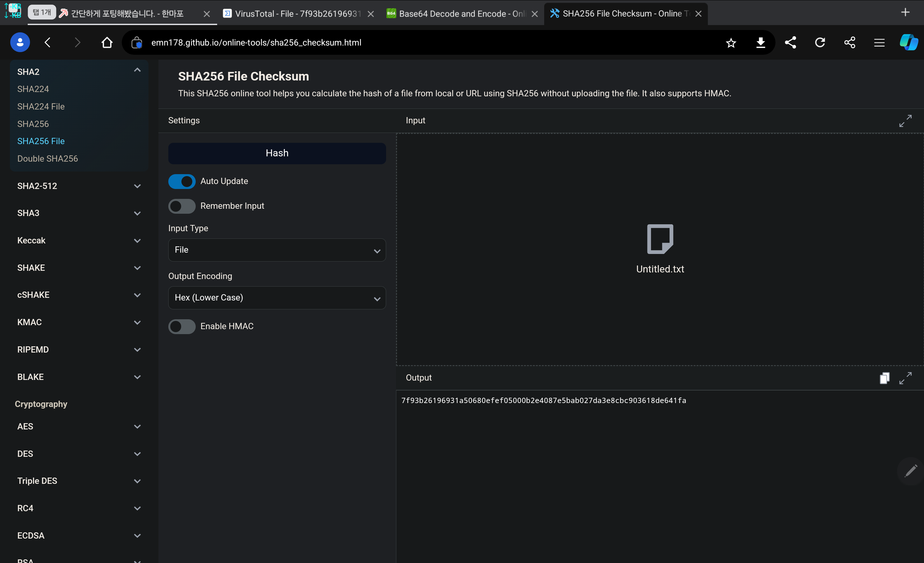The width and height of the screenshot is (924, 563).
Task: Click the Hash button
Action: pyautogui.click(x=277, y=153)
